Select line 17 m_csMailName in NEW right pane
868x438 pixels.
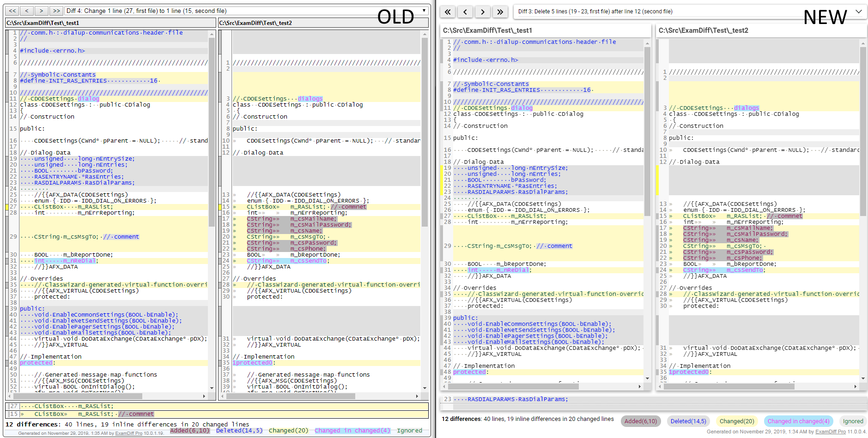point(764,228)
